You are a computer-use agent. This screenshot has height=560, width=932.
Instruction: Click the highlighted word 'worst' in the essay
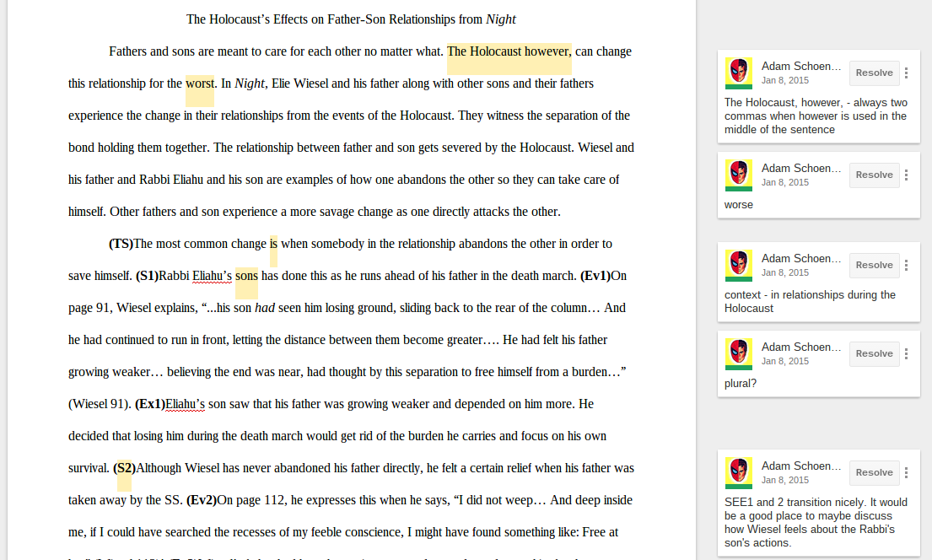200,83
